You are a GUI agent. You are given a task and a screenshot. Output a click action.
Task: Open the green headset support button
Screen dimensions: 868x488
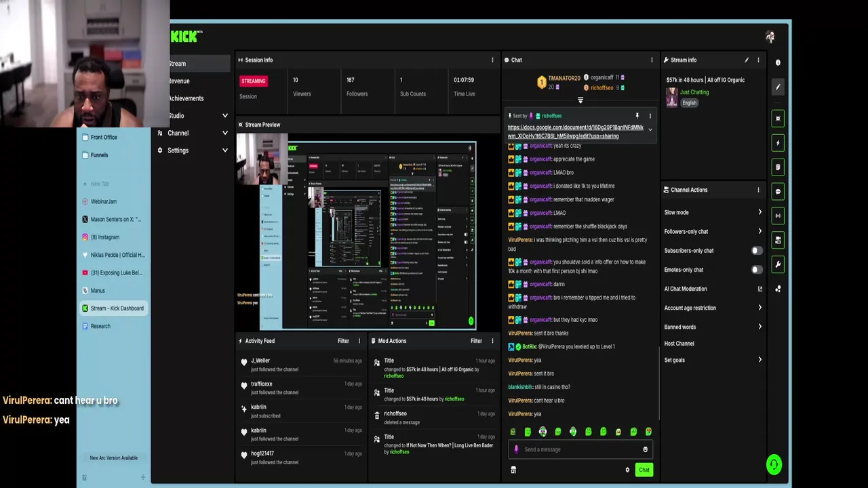774,464
